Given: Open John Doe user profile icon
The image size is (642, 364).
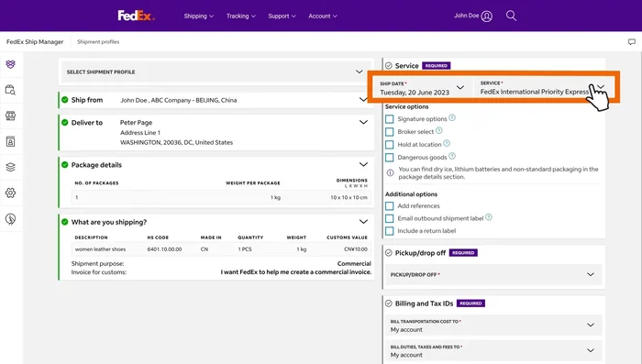Looking at the screenshot, I should click(486, 16).
